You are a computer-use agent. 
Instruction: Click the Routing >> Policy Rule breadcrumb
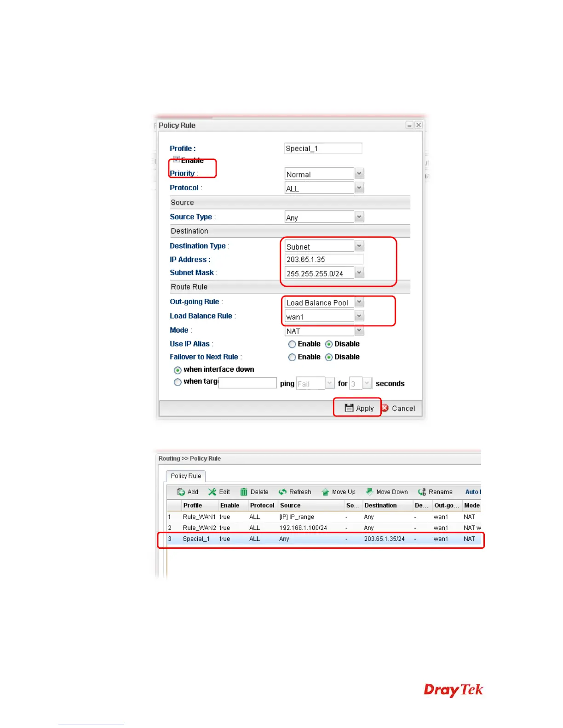coord(190,458)
